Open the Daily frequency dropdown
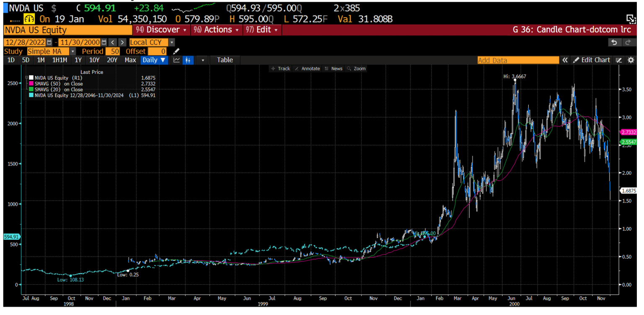The height and width of the screenshot is (315, 644). [154, 60]
